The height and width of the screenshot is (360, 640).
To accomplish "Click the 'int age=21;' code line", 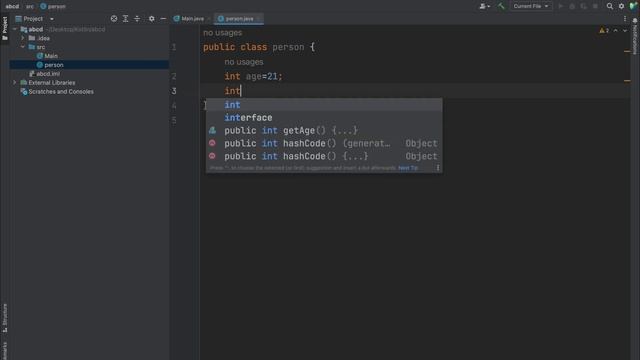I will [253, 76].
